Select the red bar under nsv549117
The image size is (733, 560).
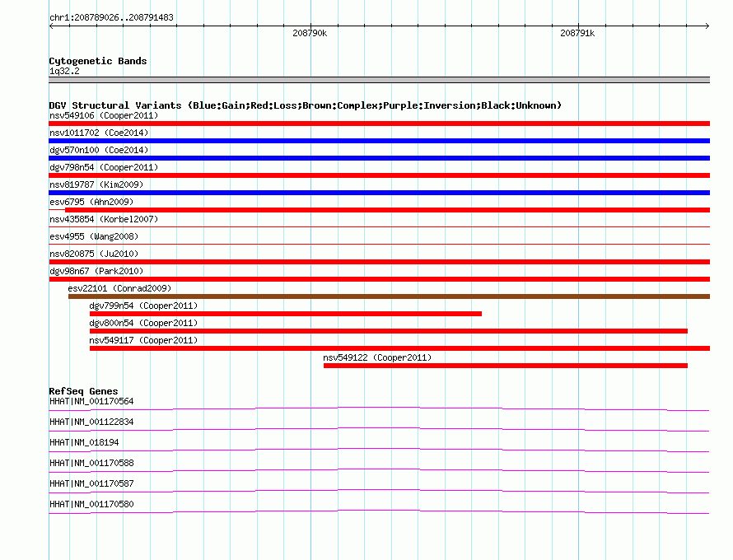[399, 348]
